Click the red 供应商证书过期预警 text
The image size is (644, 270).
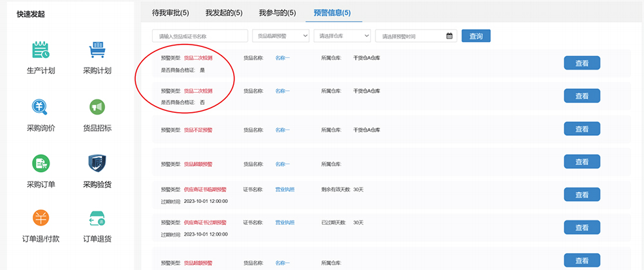click(x=205, y=222)
